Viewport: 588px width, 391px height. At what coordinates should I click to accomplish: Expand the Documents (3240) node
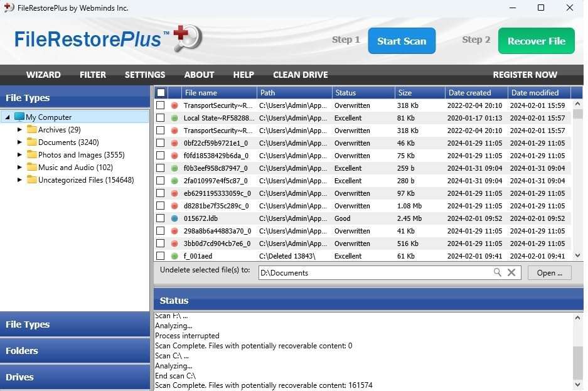click(x=19, y=142)
